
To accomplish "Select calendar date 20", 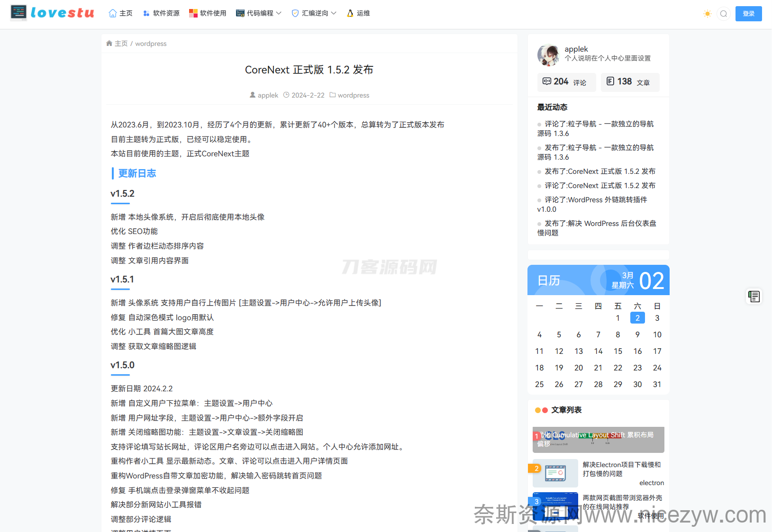I will coord(579,368).
